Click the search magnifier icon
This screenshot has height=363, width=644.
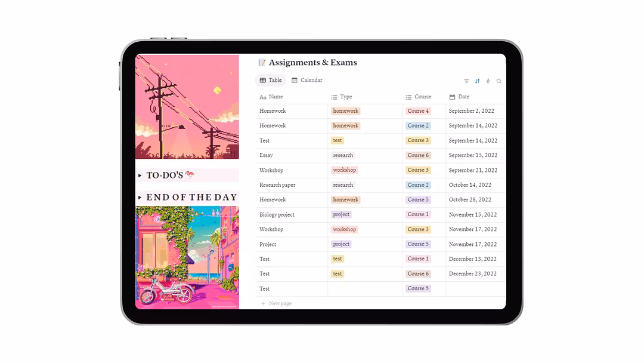pyautogui.click(x=499, y=81)
